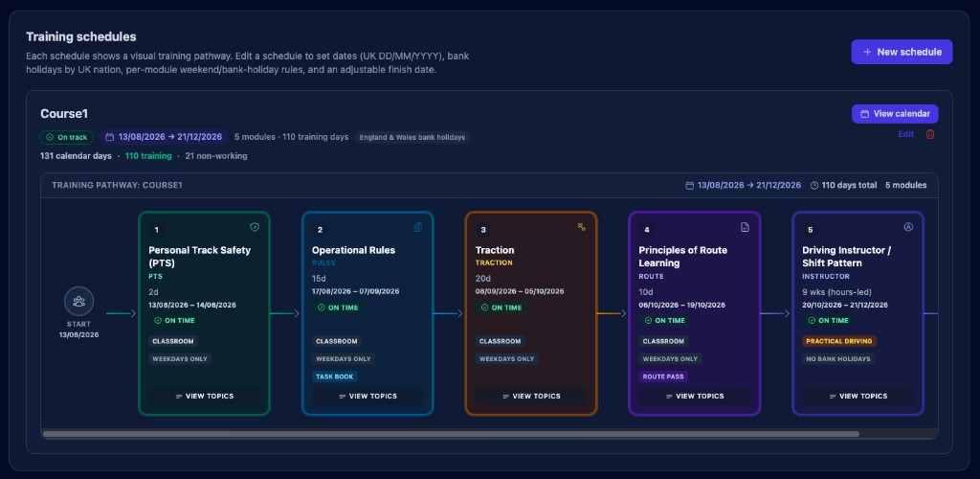Click the 06/10/2026 – 19/10/2026 date range
This screenshot has width=980, height=479.
[x=682, y=306]
